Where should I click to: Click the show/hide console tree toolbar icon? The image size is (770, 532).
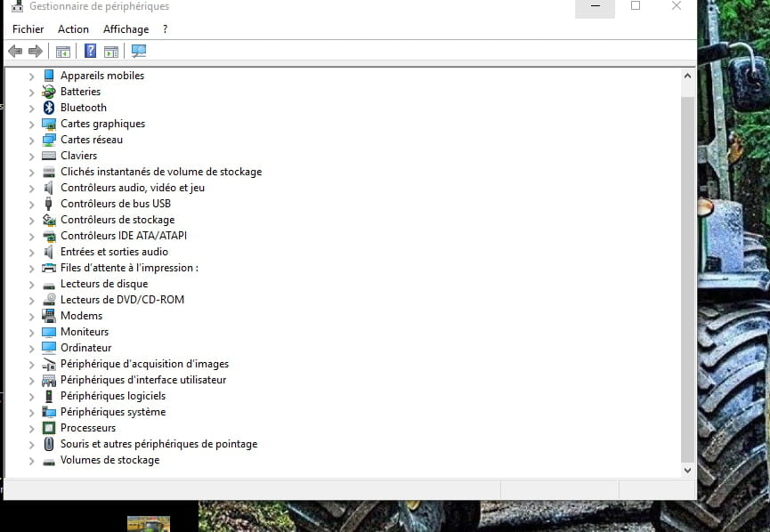63,51
